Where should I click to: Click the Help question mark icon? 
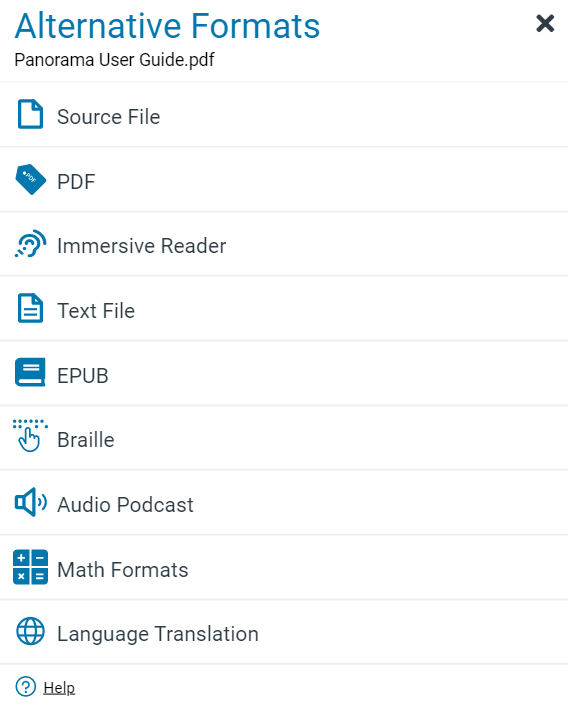(26, 687)
